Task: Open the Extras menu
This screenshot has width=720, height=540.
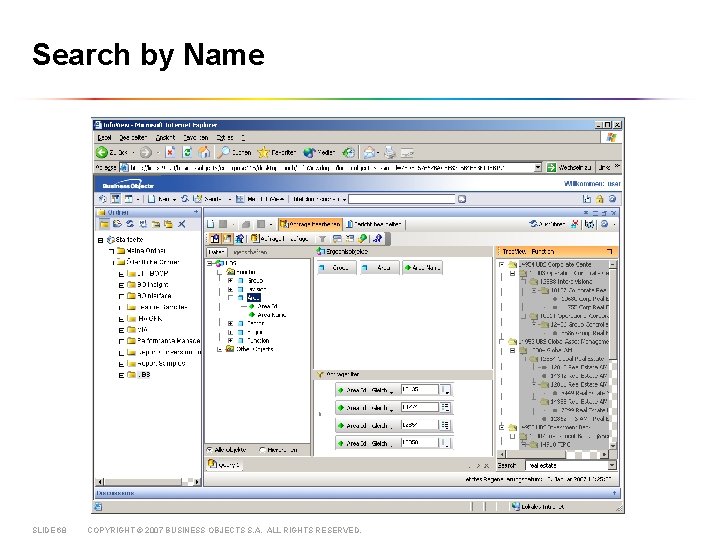Action: [225, 138]
